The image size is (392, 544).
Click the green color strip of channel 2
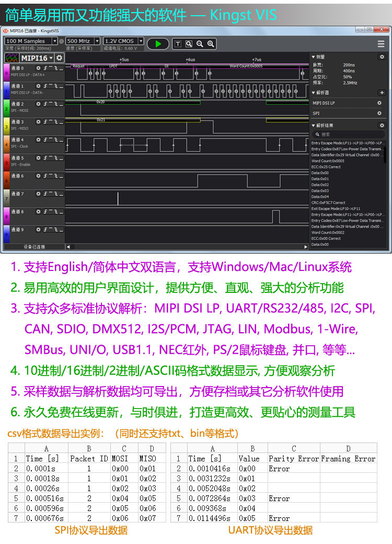tap(6, 109)
